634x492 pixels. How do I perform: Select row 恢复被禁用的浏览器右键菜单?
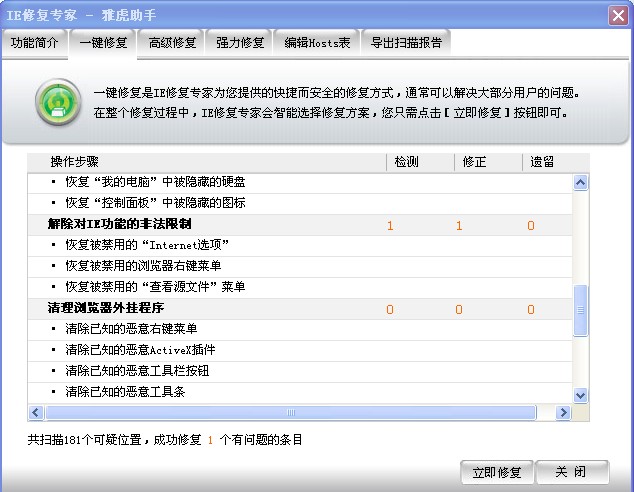[300, 267]
